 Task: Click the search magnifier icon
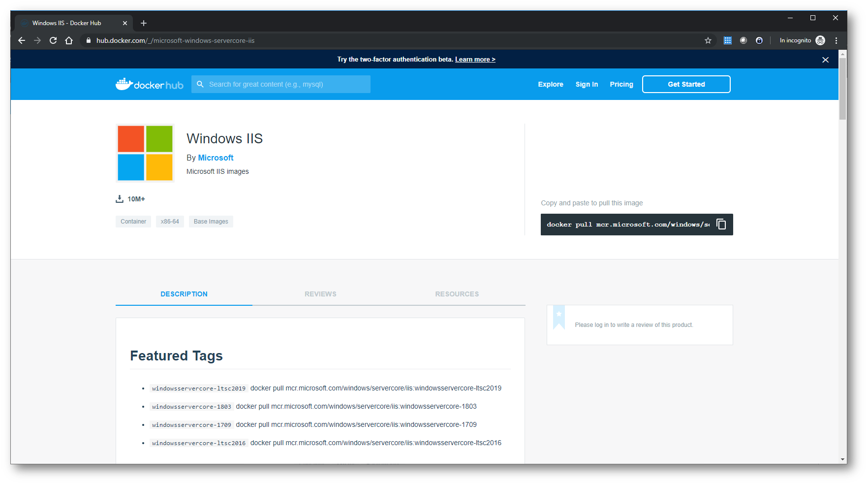click(x=200, y=84)
